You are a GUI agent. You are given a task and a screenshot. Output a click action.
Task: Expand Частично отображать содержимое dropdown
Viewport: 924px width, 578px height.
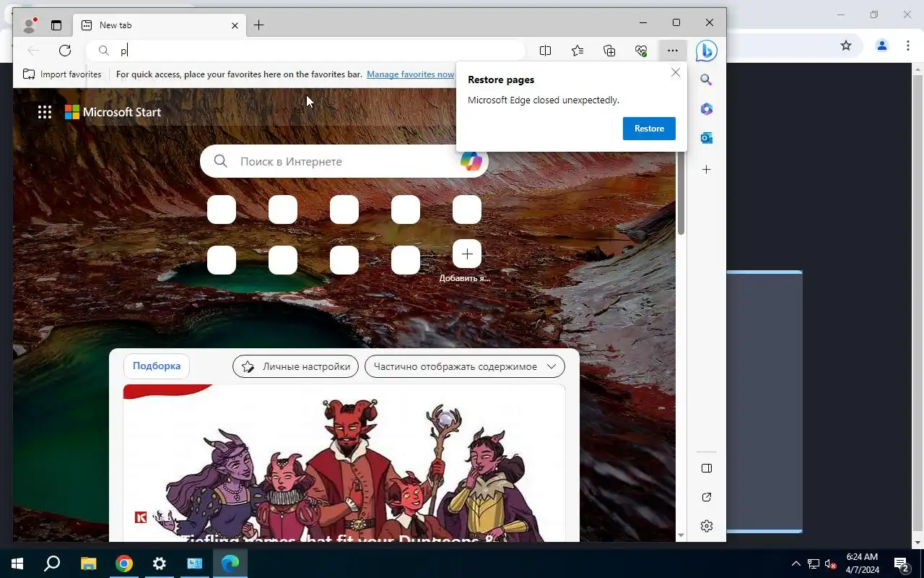point(465,366)
